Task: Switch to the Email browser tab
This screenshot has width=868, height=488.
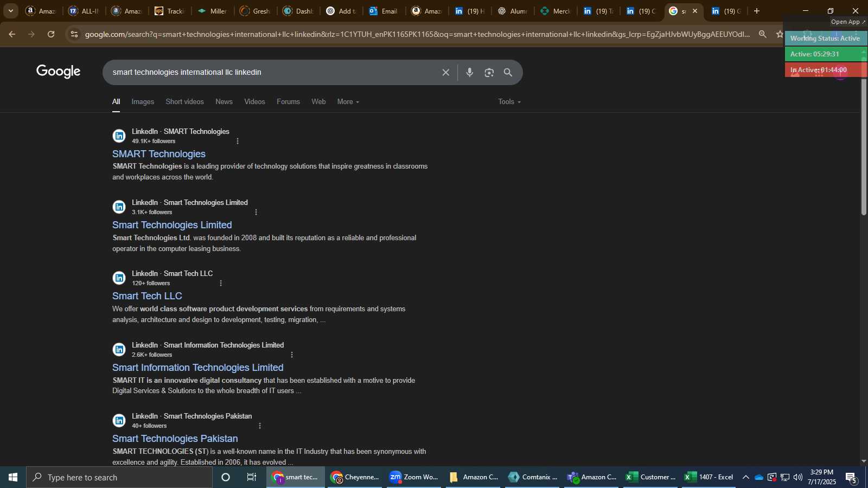Action: click(x=384, y=11)
